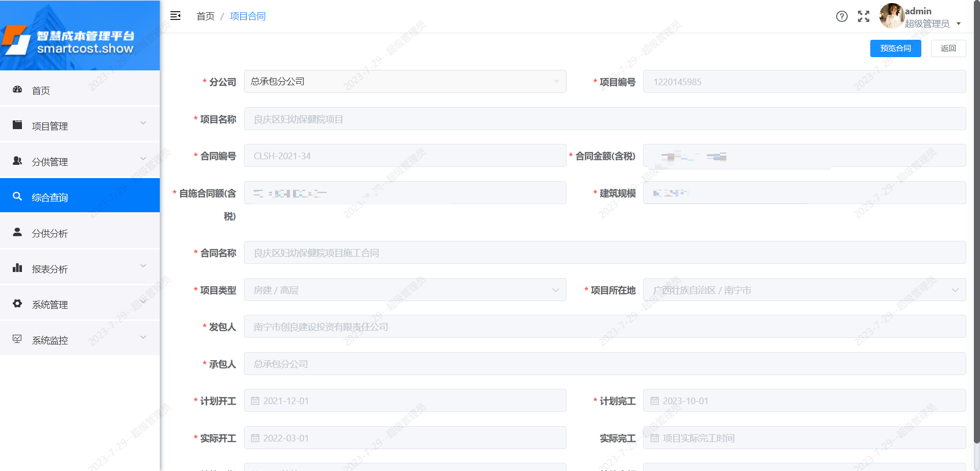Select the 首页 dashboard icon in sidebar
The width and height of the screenshot is (980, 471).
click(17, 89)
